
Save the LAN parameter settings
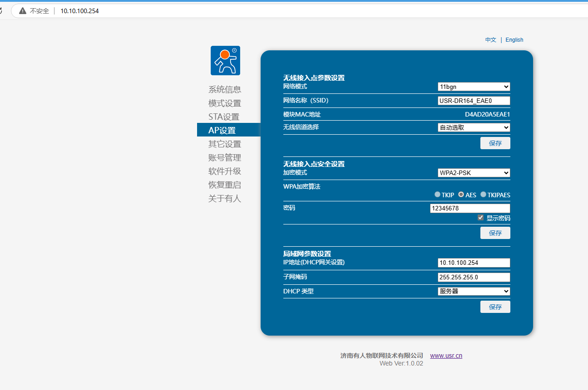[495, 307]
